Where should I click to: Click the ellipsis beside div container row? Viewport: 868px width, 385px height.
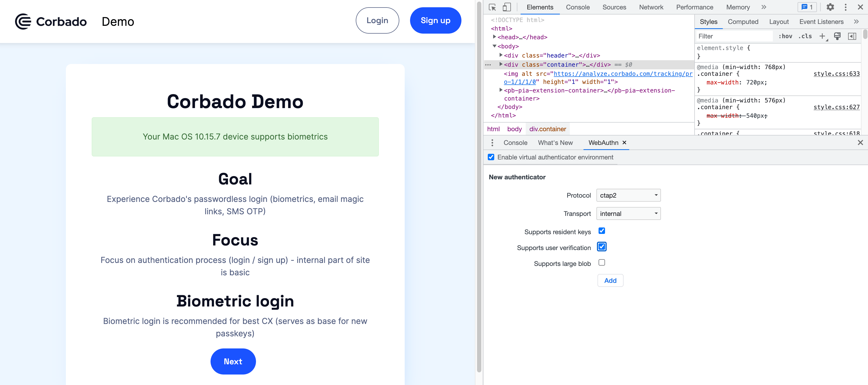(488, 65)
